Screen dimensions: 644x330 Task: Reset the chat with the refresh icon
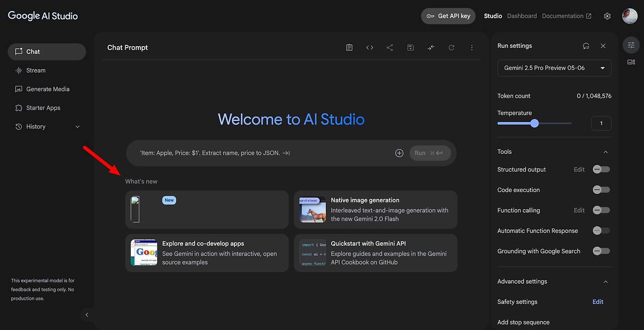451,47
